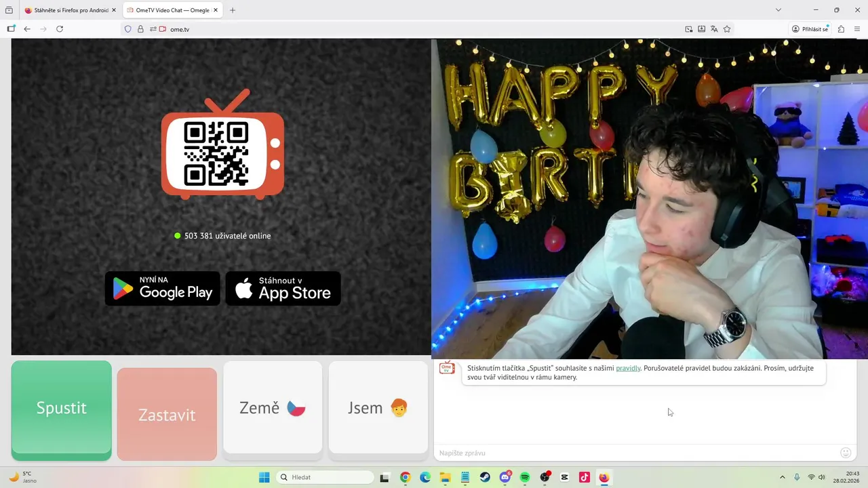Open Spotify from the taskbar
The image size is (868, 488).
pyautogui.click(x=525, y=477)
